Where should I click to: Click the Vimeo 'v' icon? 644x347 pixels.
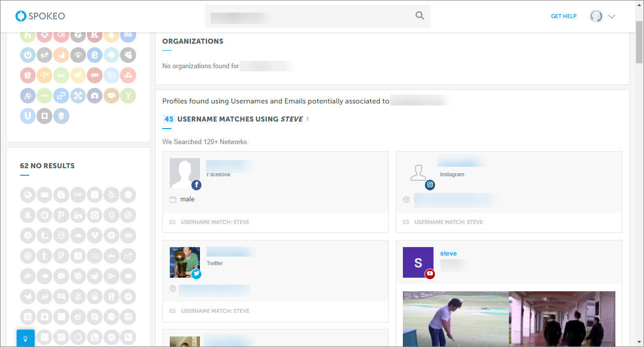coord(94,235)
